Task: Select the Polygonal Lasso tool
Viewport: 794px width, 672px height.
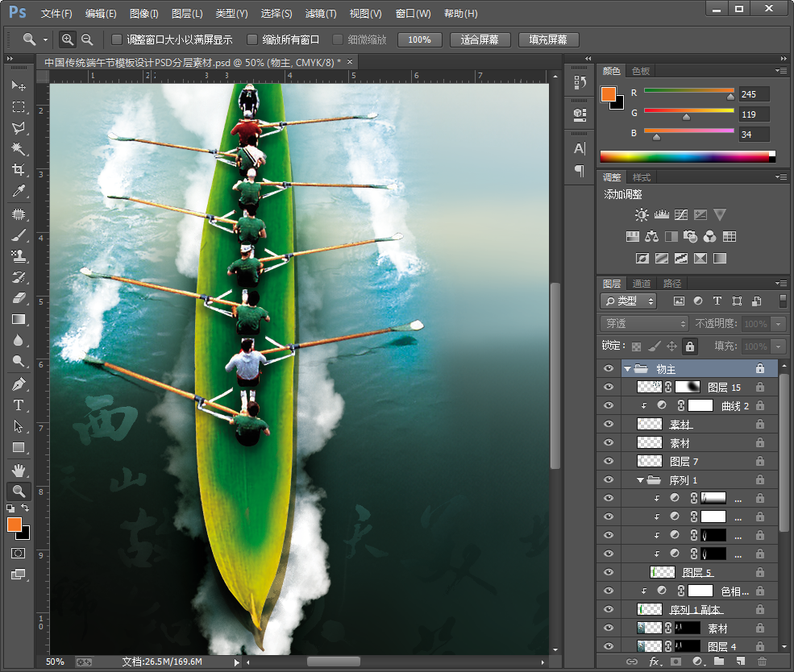Action: pyautogui.click(x=19, y=128)
